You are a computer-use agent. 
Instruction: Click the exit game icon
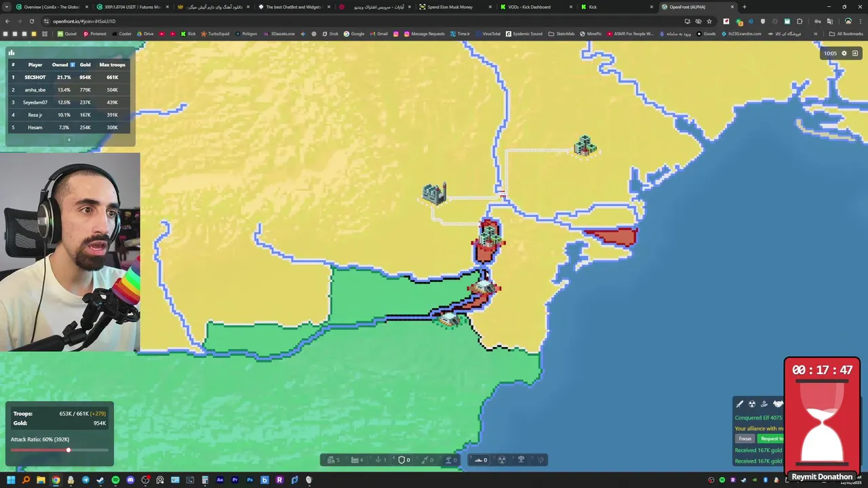(855, 53)
